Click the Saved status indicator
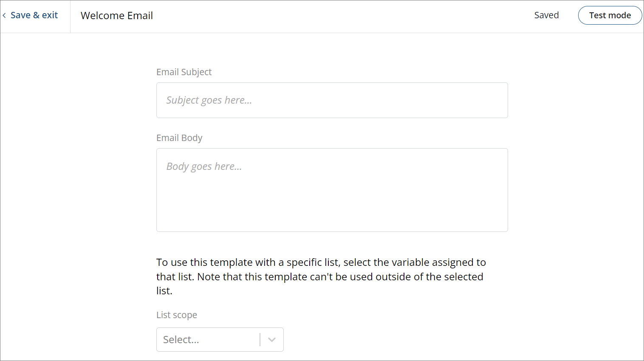The width and height of the screenshot is (644, 361). (x=546, y=15)
